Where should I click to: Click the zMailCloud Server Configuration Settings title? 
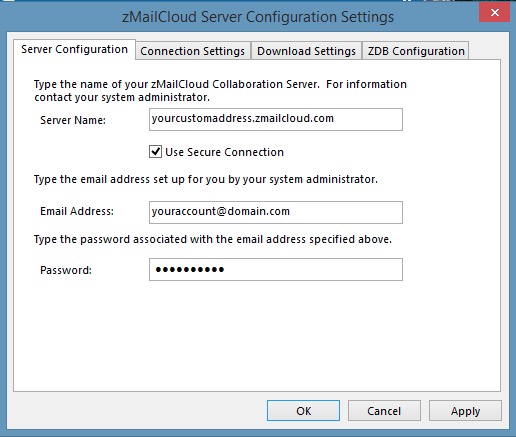[258, 17]
